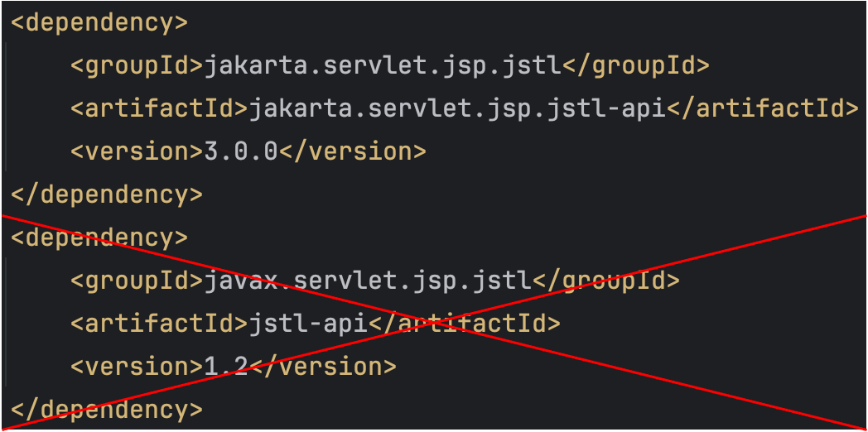Click the dependency closing tag following version 1.2
The height and width of the screenshot is (432, 868).
[107, 410]
